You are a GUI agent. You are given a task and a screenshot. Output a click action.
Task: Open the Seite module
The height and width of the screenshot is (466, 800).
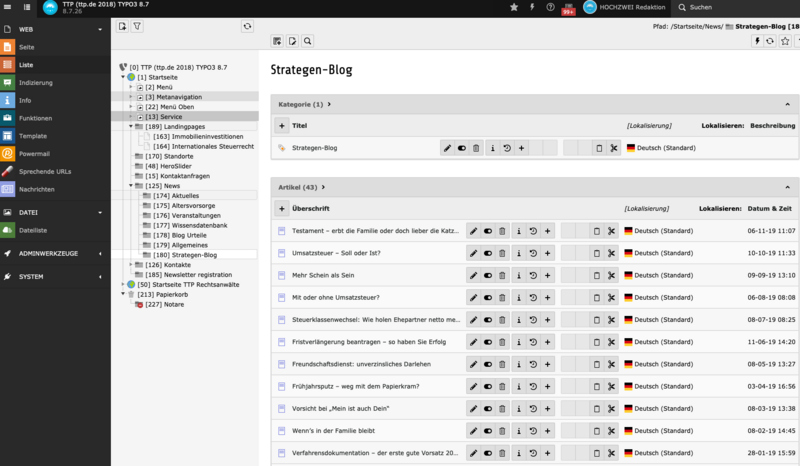coord(27,47)
